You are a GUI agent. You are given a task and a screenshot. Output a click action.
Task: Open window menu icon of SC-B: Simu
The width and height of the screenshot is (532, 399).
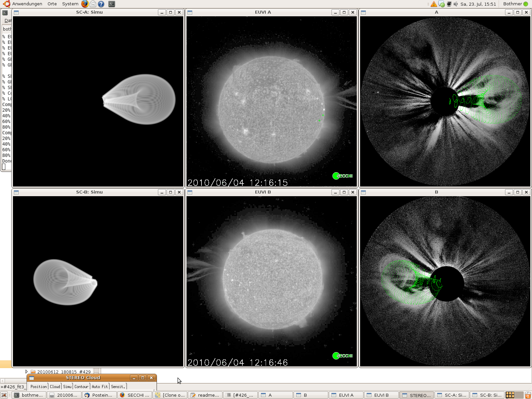16,192
